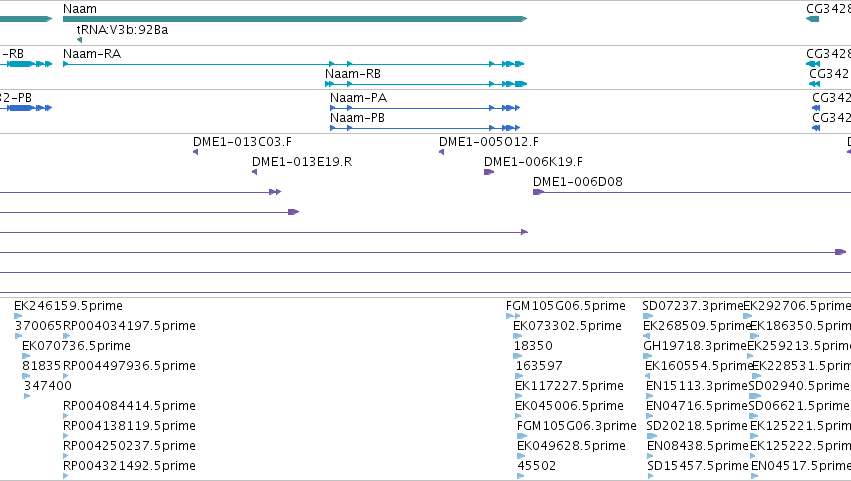Image resolution: width=851 pixels, height=481 pixels.
Task: Select the Naam-PB protein label
Action: coord(357,118)
